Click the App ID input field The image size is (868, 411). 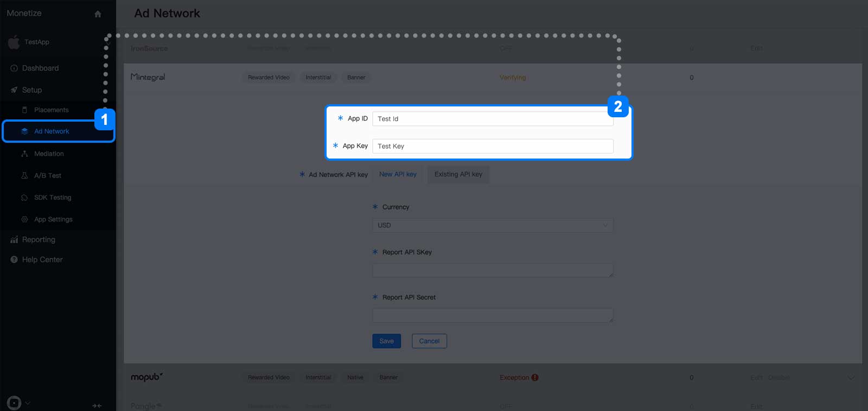click(x=493, y=119)
